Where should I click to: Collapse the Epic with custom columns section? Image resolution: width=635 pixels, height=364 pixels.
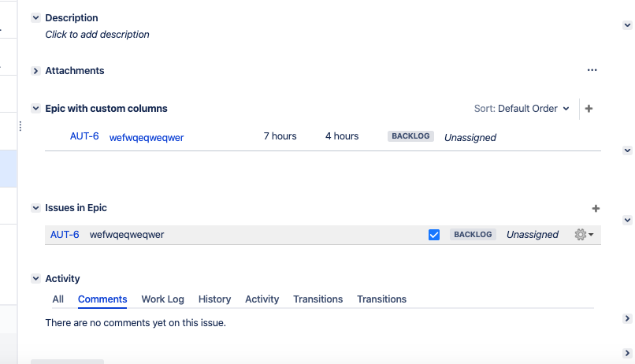tap(35, 109)
